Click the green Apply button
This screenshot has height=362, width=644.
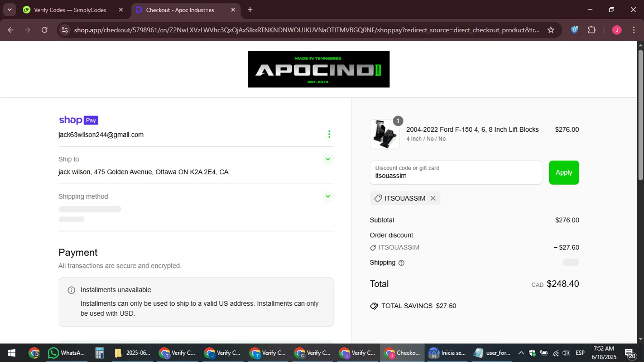pyautogui.click(x=564, y=173)
